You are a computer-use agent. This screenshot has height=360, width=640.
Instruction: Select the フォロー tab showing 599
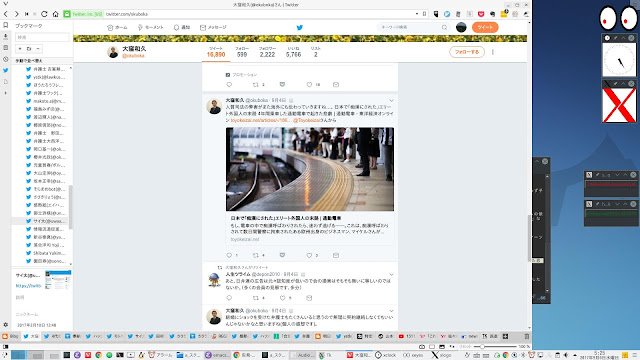(x=242, y=52)
